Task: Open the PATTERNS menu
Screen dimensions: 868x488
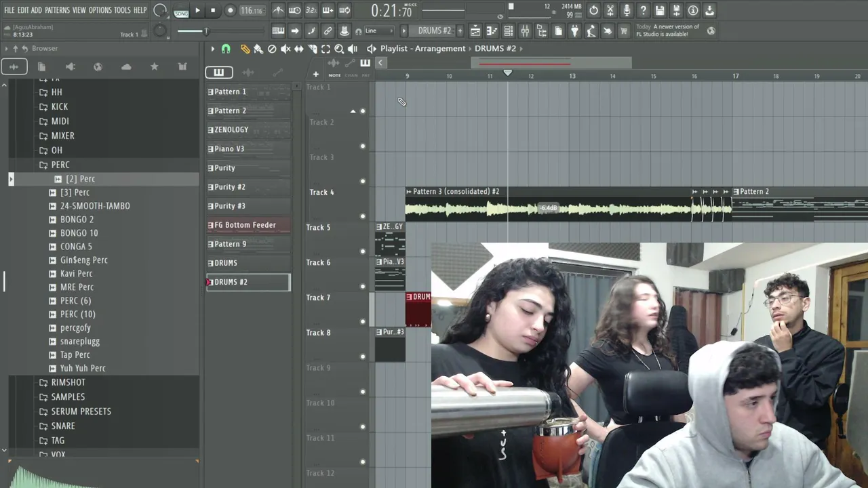Action: point(57,10)
